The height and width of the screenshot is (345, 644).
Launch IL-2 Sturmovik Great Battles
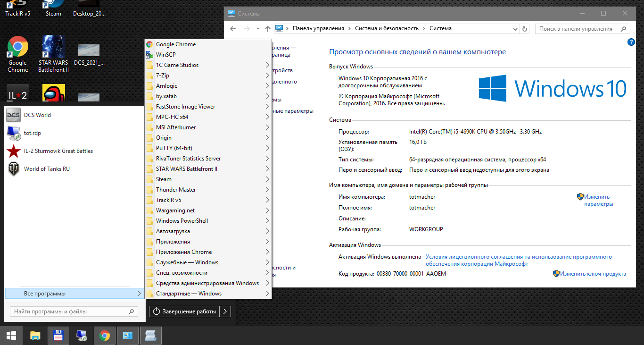point(74,151)
